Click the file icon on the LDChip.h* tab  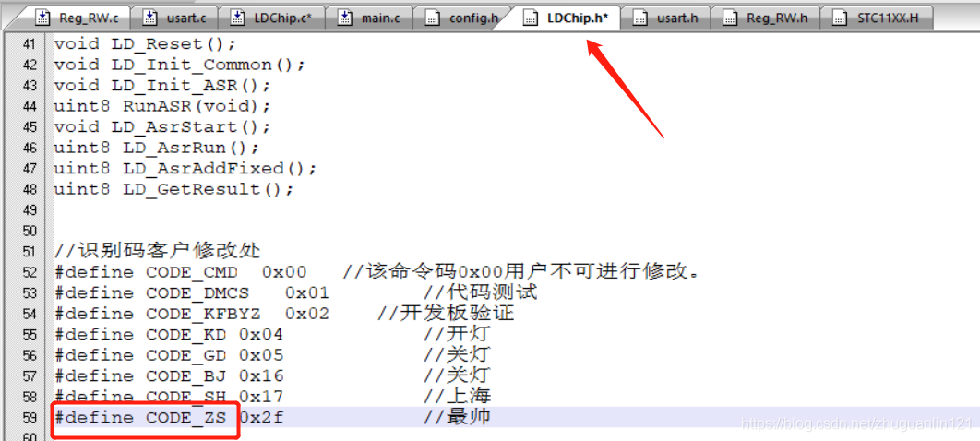[531, 18]
